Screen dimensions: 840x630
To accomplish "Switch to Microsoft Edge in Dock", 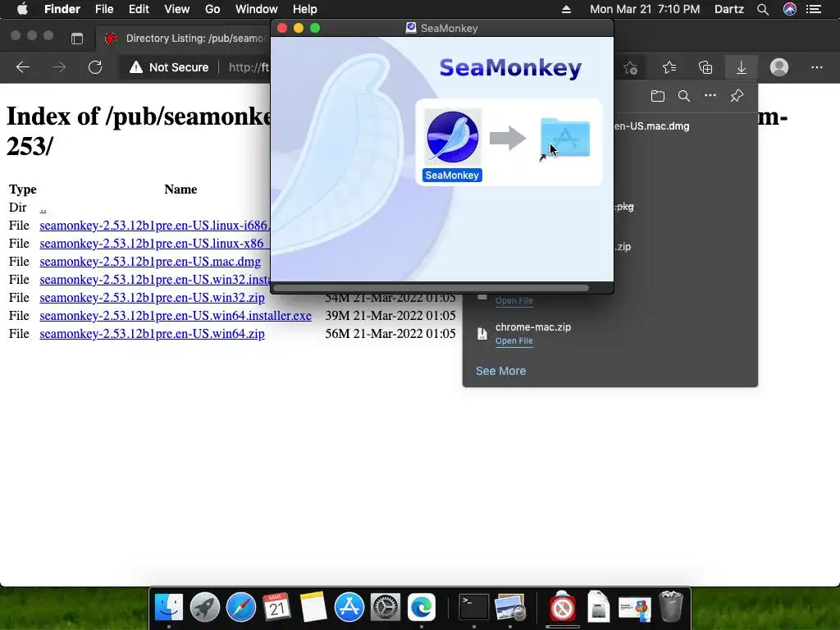I will point(422,607).
